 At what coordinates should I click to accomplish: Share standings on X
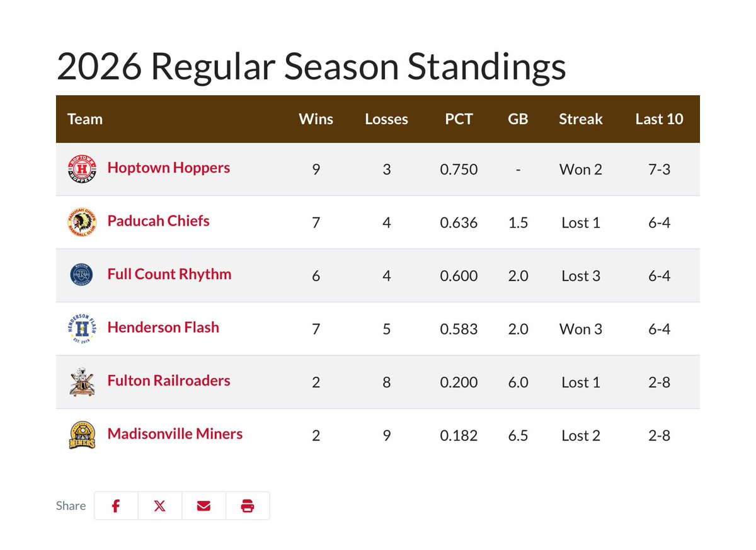coord(160,506)
